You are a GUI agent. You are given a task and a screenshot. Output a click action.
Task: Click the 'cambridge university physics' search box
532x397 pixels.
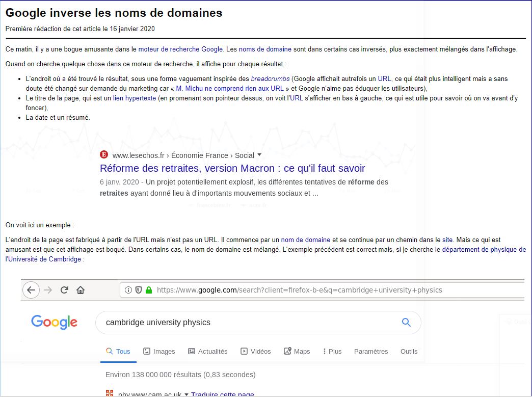tap(258, 323)
